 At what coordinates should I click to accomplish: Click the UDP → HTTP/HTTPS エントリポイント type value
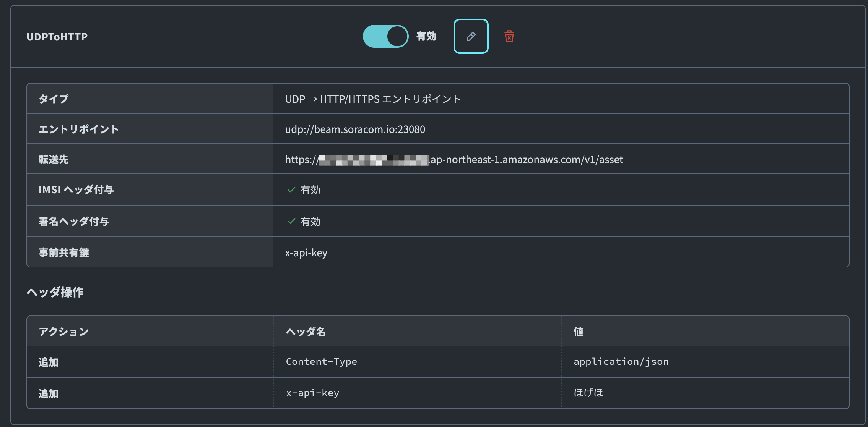(x=373, y=99)
